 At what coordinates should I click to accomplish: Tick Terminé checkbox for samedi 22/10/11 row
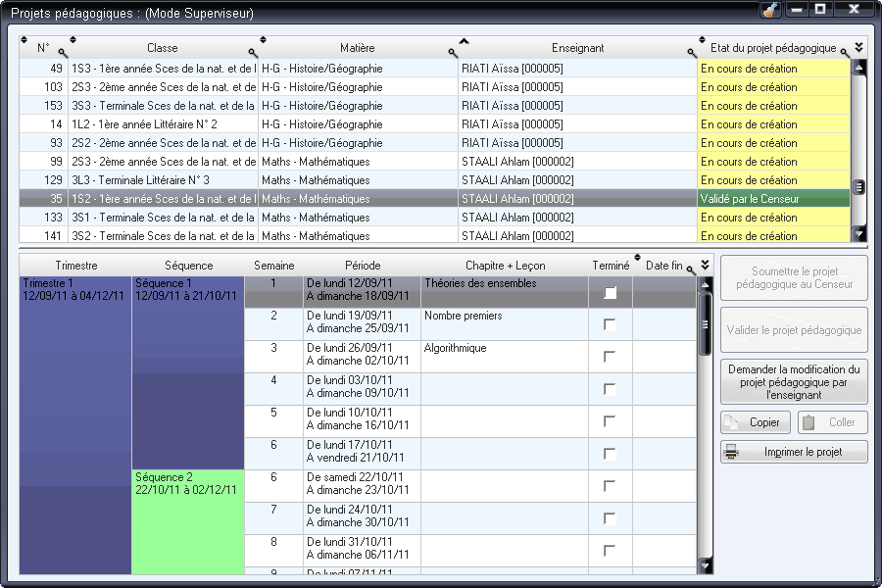610,486
